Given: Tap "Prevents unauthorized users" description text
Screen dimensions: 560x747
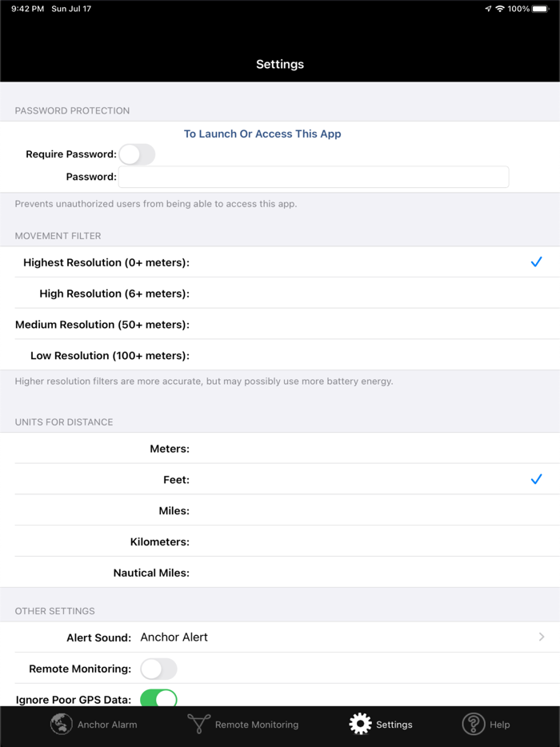Looking at the screenshot, I should 156,204.
